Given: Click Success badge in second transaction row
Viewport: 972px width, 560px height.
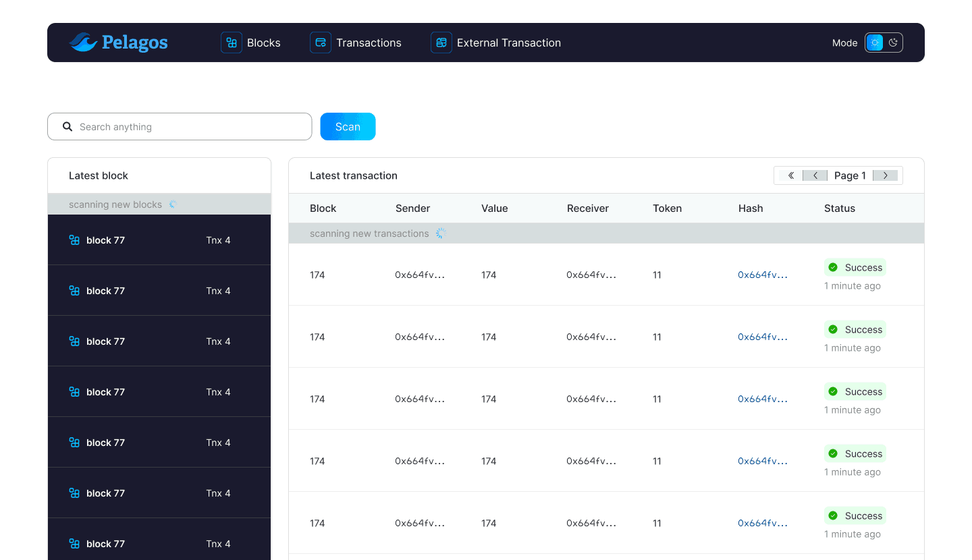Looking at the screenshot, I should pyautogui.click(x=855, y=329).
